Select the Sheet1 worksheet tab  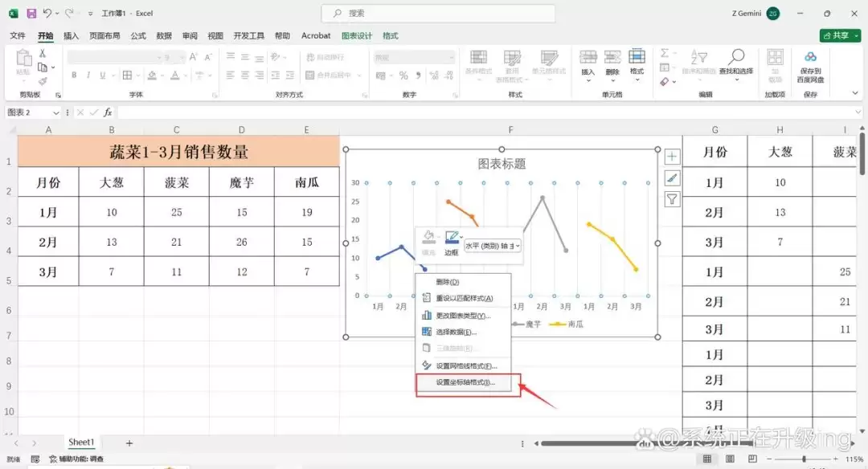pyautogui.click(x=81, y=442)
